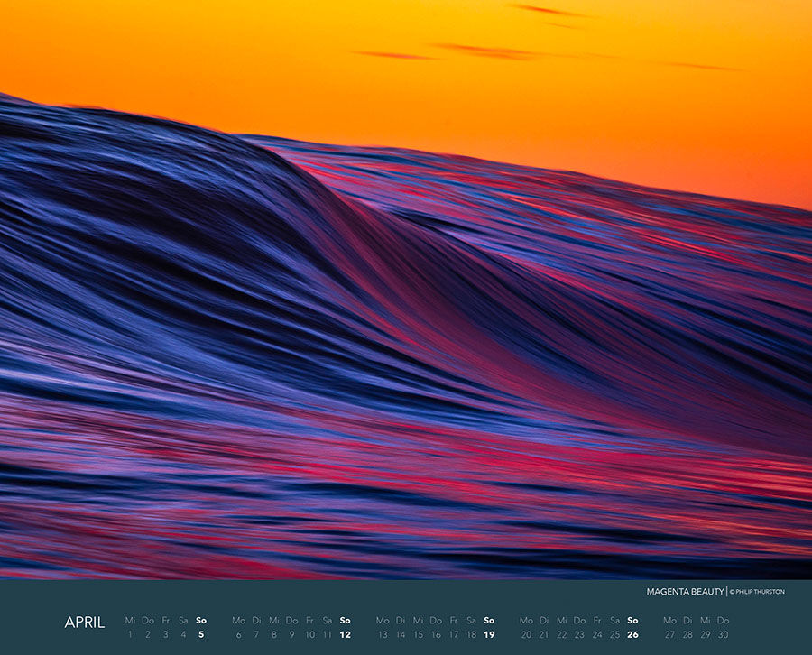Viewport: 812px width, 655px height.
Task: Select date 23 in the calendar
Action: pyautogui.click(x=579, y=634)
